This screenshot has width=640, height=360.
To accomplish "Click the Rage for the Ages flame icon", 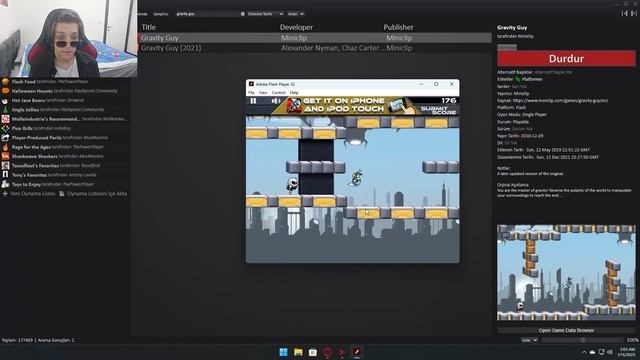I will pos(5,147).
